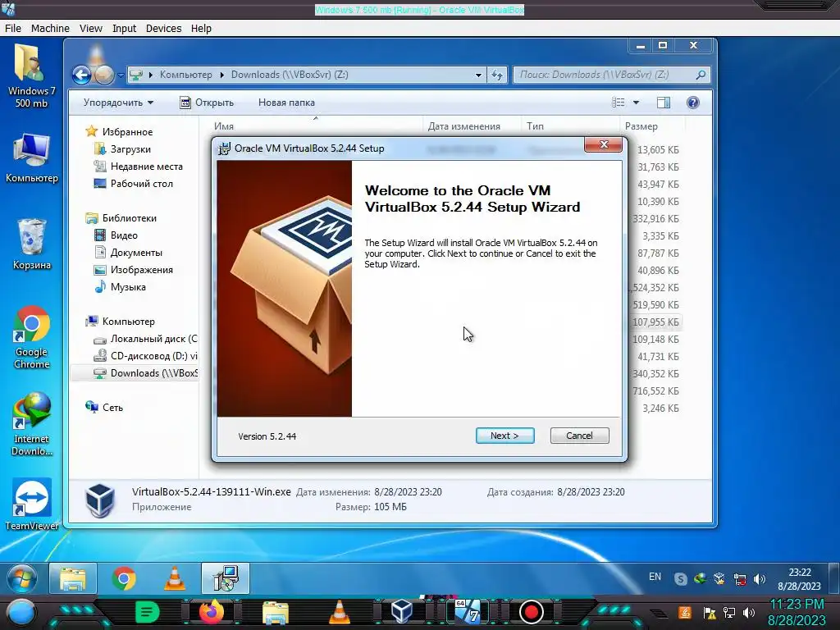840x630 pixels.
Task: Open the Devices menu
Action: point(163,29)
